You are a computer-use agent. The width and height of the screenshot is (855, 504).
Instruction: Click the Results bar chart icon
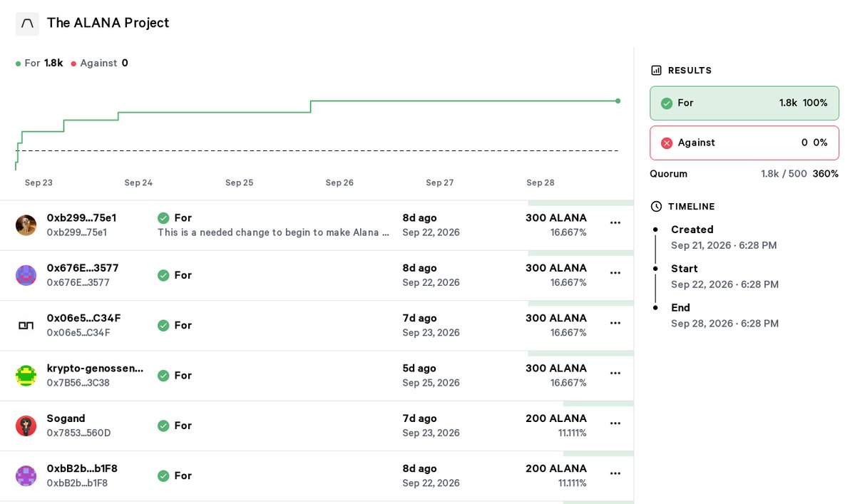(x=656, y=71)
